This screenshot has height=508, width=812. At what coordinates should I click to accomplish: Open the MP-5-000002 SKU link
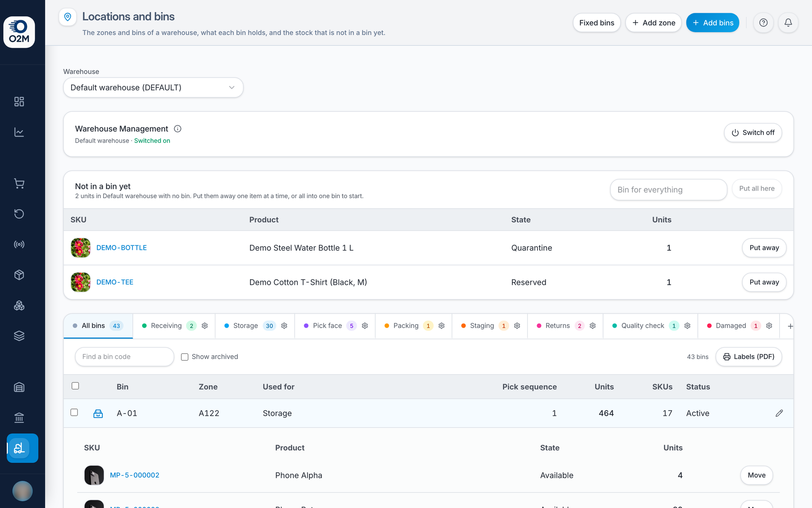(134, 475)
